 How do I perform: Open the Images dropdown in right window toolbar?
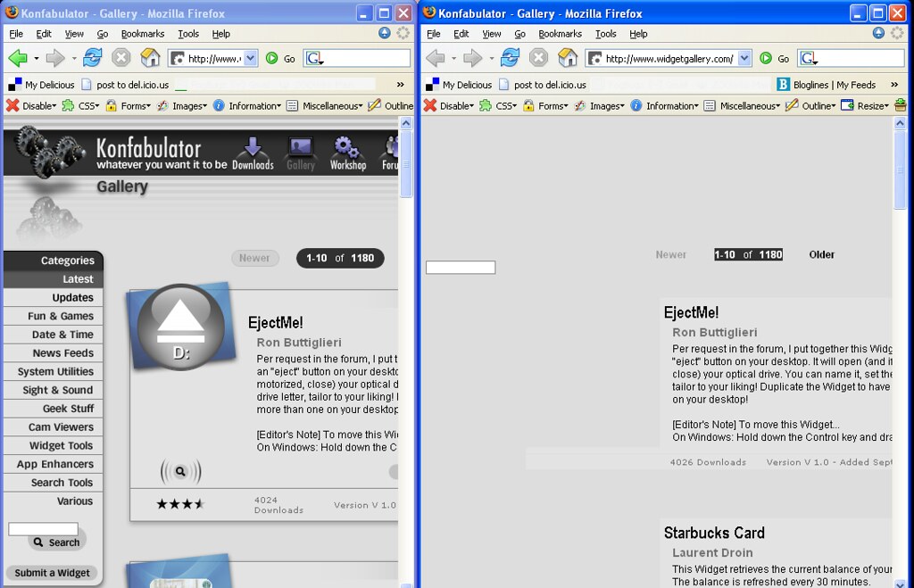coord(599,105)
